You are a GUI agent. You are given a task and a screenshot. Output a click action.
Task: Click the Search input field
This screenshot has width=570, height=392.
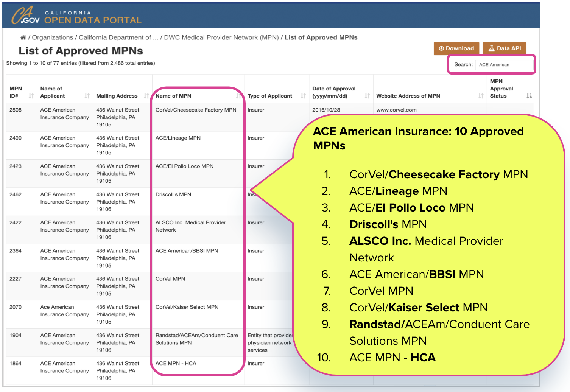504,65
